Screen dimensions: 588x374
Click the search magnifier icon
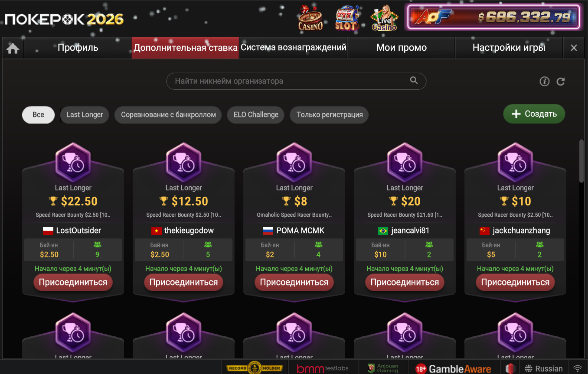click(x=414, y=81)
